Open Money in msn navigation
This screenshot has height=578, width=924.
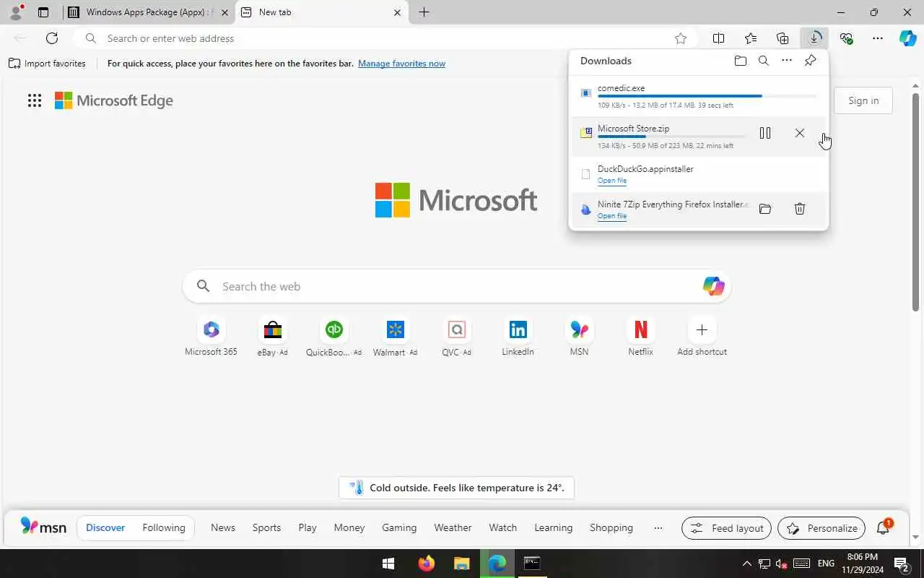[x=349, y=527]
